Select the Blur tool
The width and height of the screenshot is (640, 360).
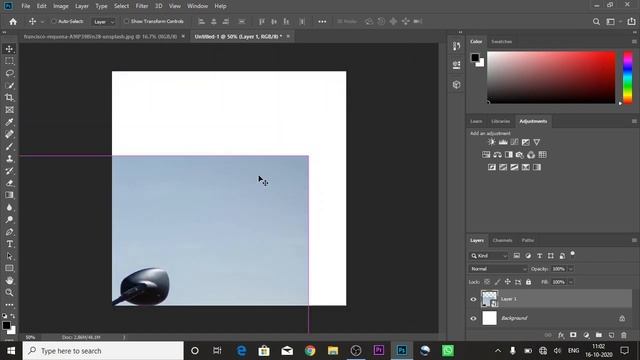tap(9, 207)
